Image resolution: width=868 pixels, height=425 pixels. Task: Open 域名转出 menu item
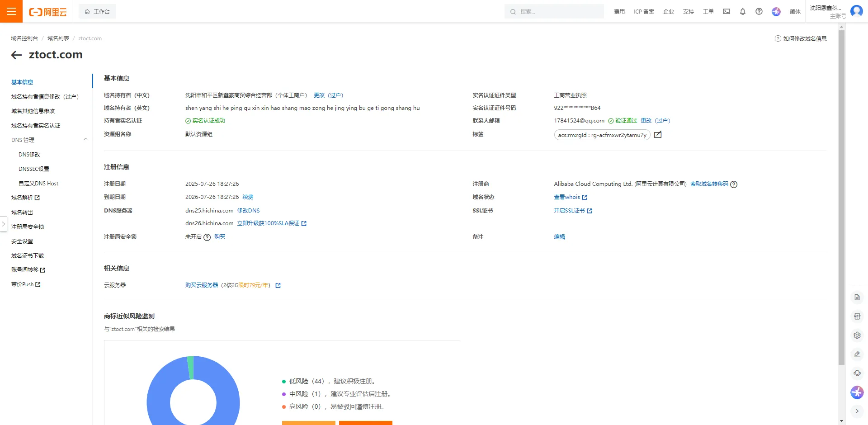point(22,212)
